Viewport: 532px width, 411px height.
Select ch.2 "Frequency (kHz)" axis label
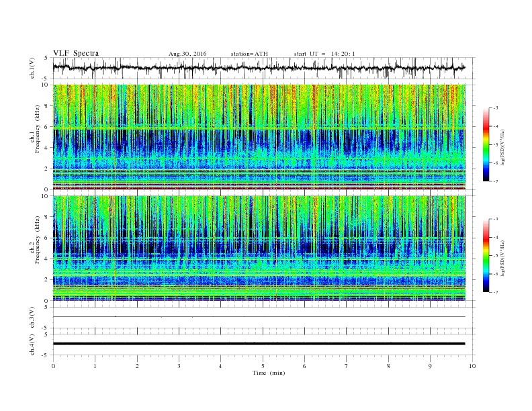tap(38, 240)
